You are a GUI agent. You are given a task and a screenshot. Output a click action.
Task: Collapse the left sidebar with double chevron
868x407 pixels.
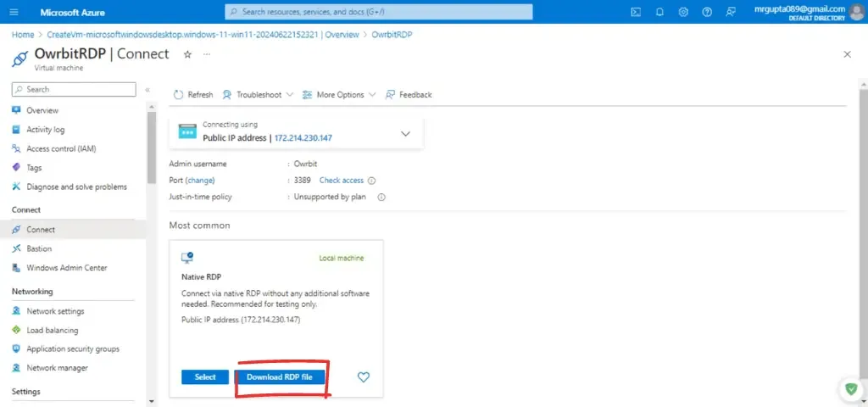coord(147,90)
